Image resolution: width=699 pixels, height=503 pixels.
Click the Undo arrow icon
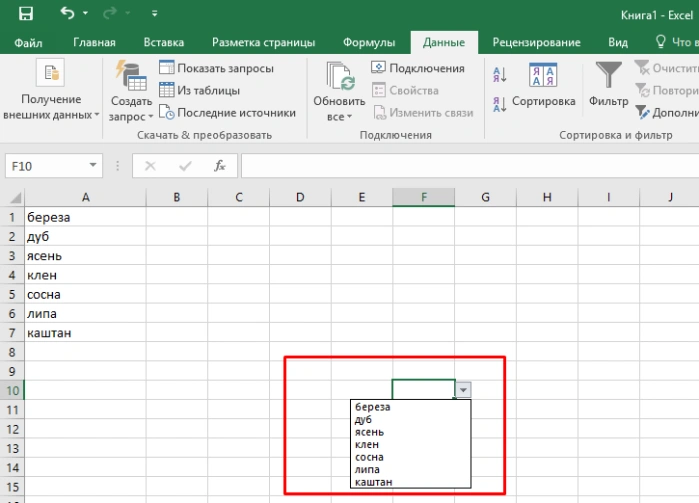pyautogui.click(x=68, y=13)
